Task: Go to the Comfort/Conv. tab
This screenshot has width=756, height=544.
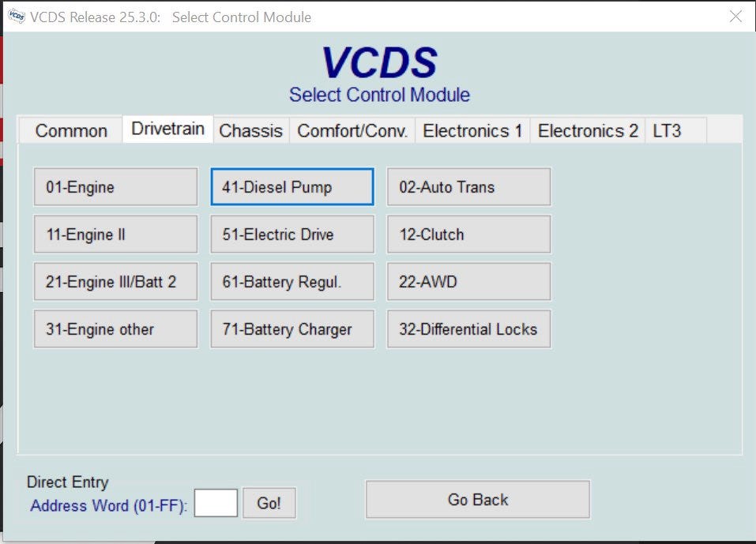Action: click(352, 130)
